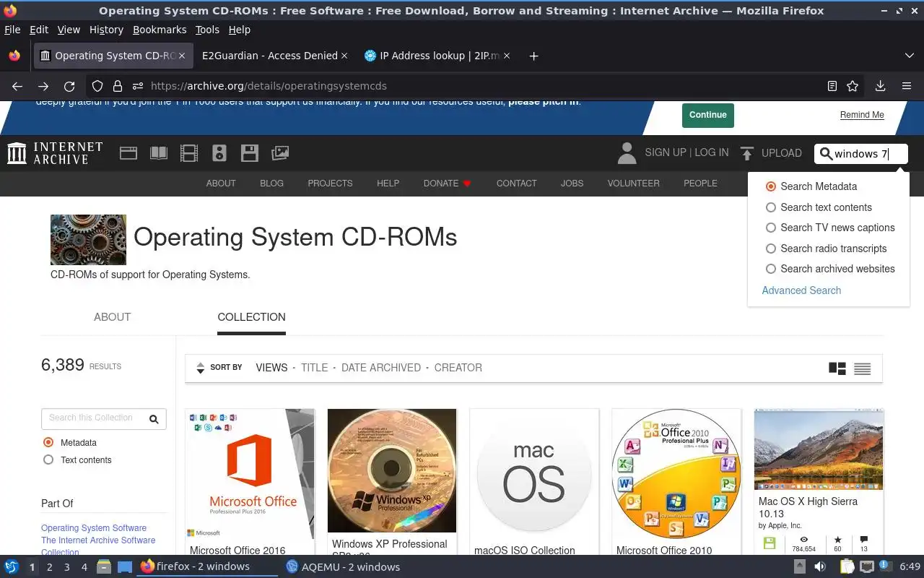Click the magnifier icon in the search box
Image resolution: width=924 pixels, height=578 pixels.
pyautogui.click(x=826, y=153)
